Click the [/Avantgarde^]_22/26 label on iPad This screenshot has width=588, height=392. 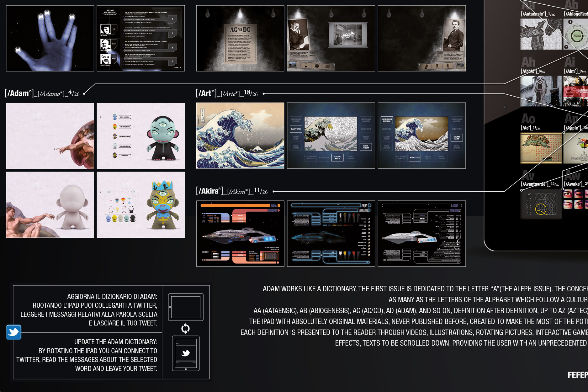click(x=540, y=184)
